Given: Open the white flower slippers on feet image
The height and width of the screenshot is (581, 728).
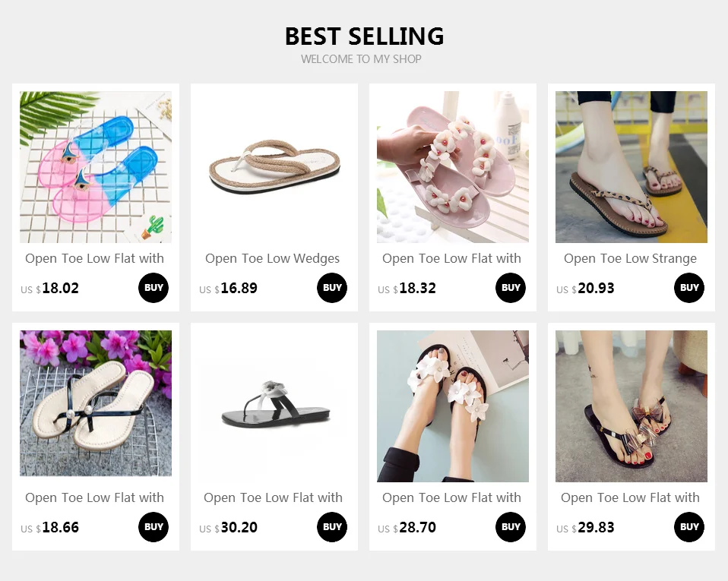Looking at the screenshot, I should (453, 406).
